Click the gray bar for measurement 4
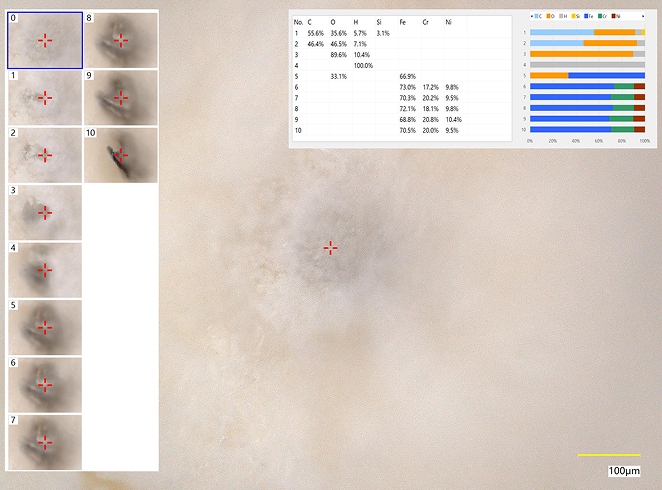The width and height of the screenshot is (662, 490). pos(587,65)
